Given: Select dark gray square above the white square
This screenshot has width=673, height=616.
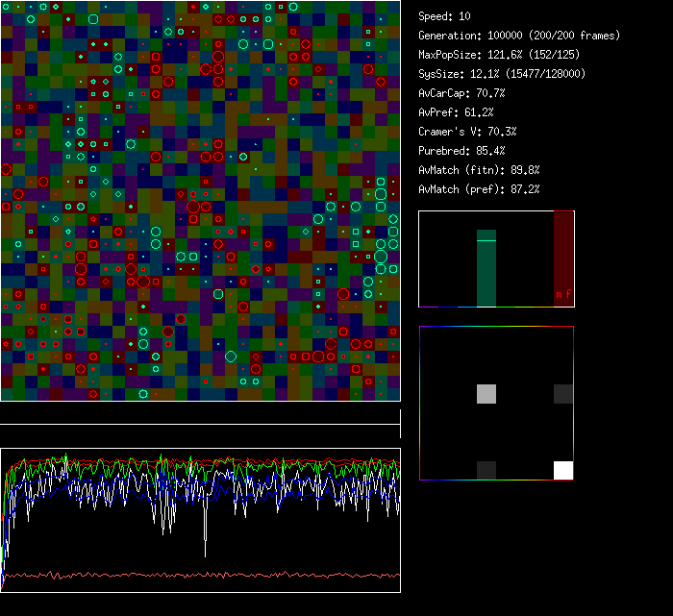Looking at the screenshot, I should [563, 393].
